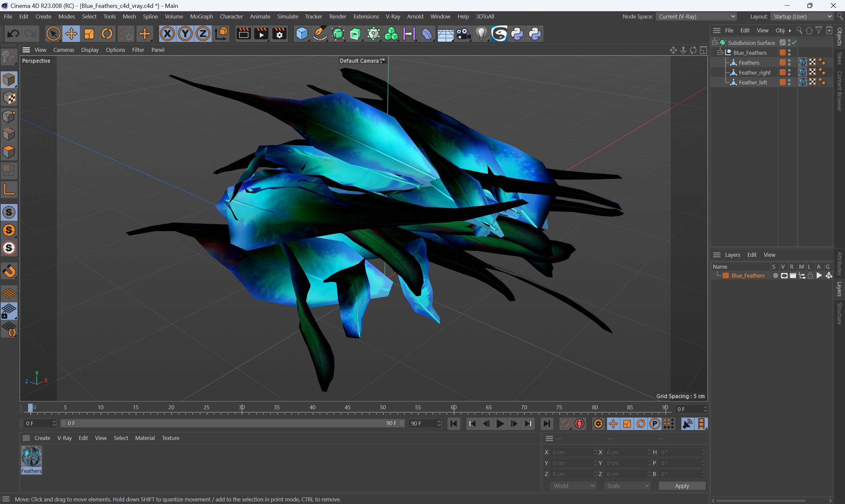Activate the Scale tool in top toolbar
Image resolution: width=845 pixels, height=504 pixels.
(89, 34)
